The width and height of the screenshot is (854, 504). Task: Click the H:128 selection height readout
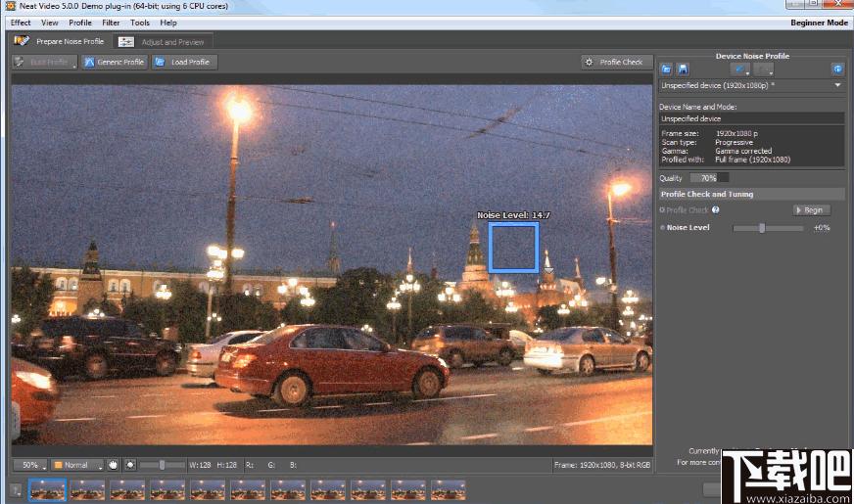point(226,465)
